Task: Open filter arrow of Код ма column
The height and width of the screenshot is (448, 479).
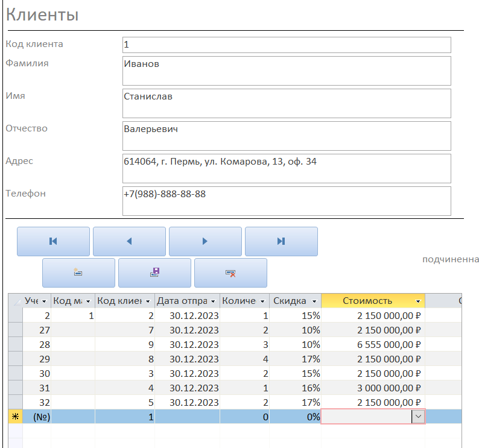Action: tap(88, 301)
